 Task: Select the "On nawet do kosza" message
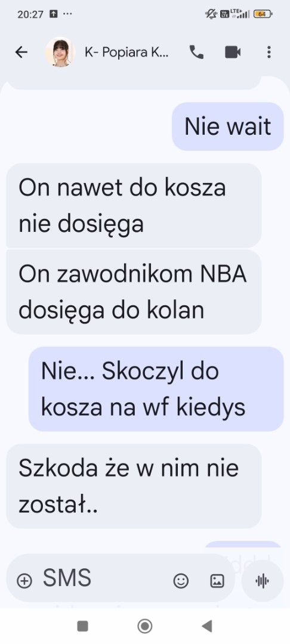(x=134, y=205)
